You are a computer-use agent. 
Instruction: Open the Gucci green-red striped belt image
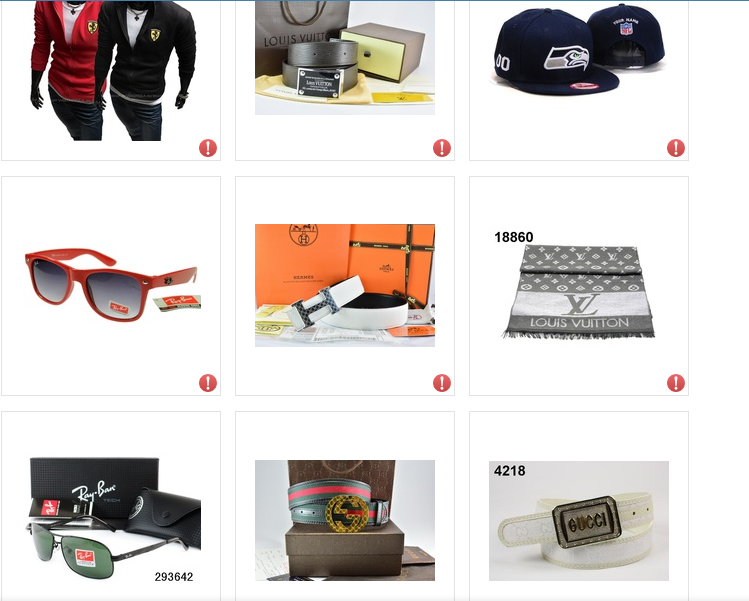coord(345,520)
